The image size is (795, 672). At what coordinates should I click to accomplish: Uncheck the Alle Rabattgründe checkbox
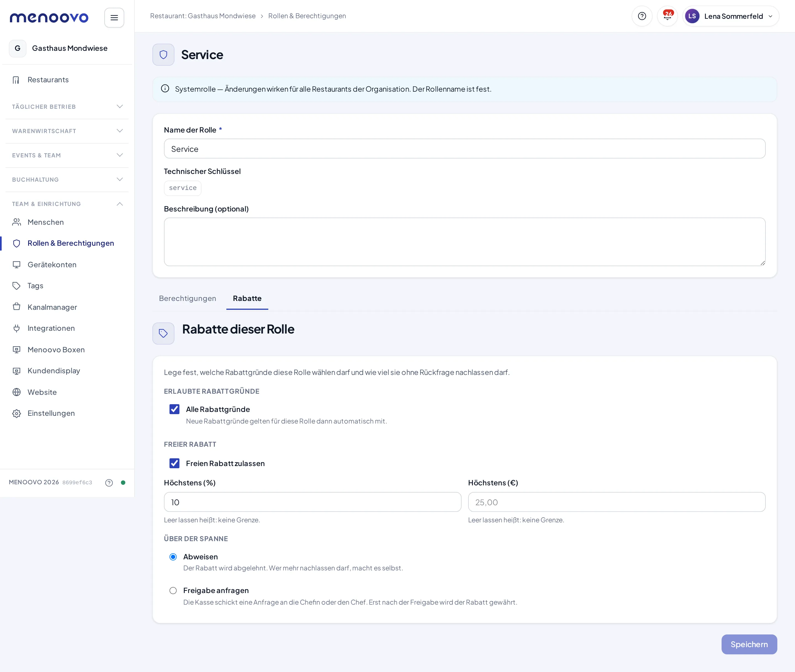[x=174, y=409]
